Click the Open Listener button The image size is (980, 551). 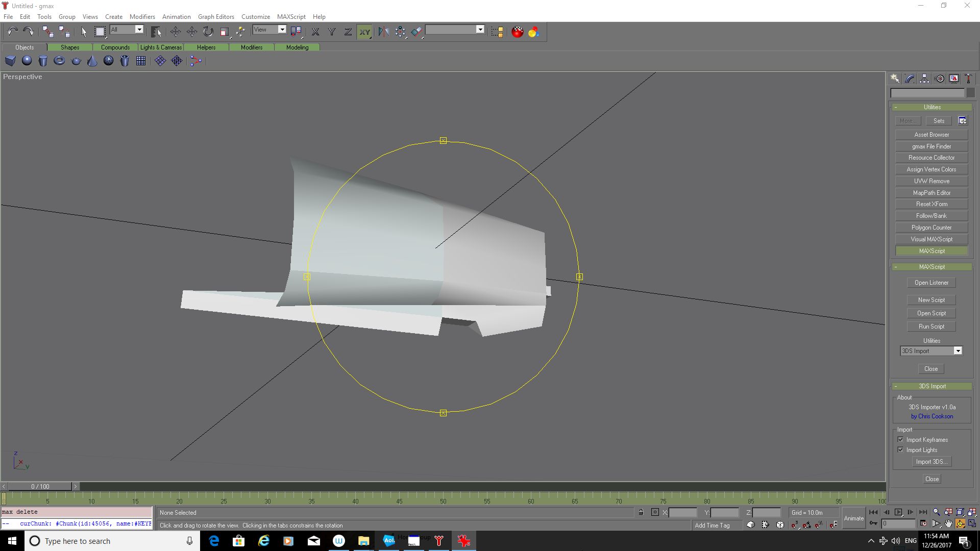click(x=931, y=282)
